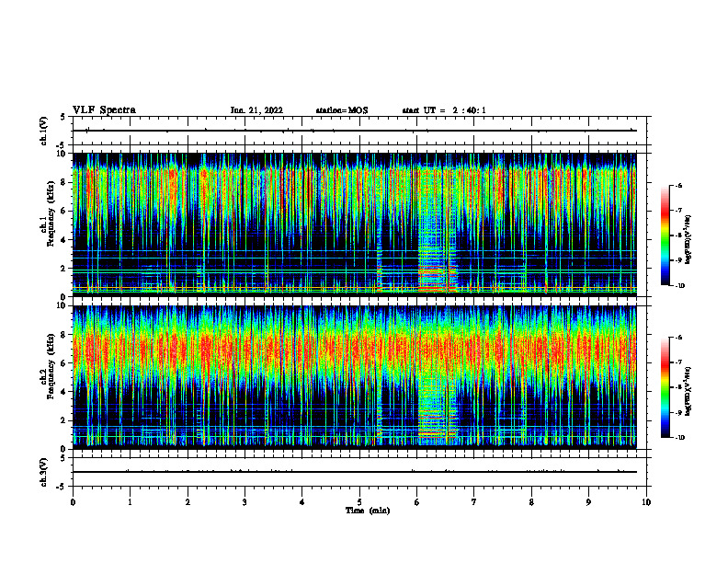Click the "4" kHz tick of ch.1 panel

(65, 240)
